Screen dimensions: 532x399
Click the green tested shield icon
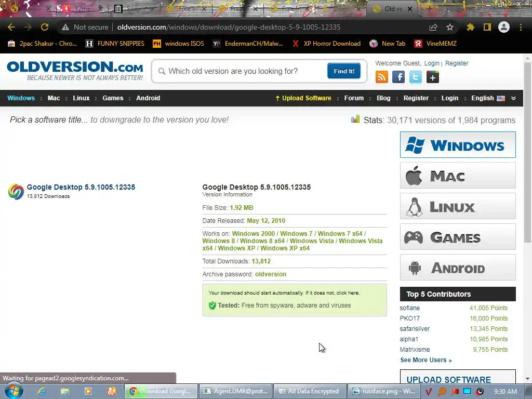[212, 305]
